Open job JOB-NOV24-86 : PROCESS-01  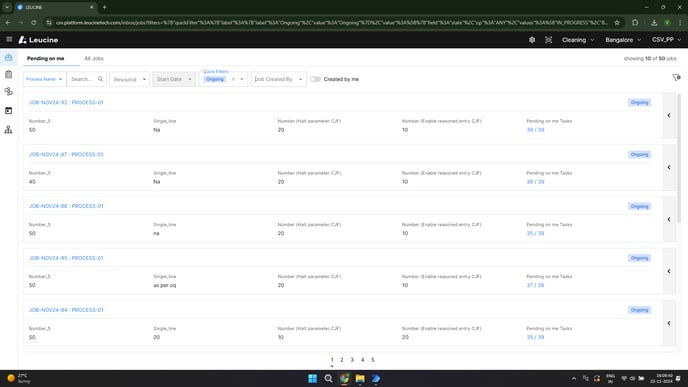(66, 206)
